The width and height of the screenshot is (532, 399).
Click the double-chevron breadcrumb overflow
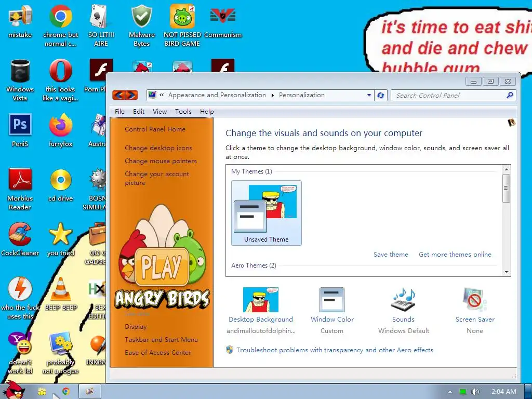tap(162, 95)
